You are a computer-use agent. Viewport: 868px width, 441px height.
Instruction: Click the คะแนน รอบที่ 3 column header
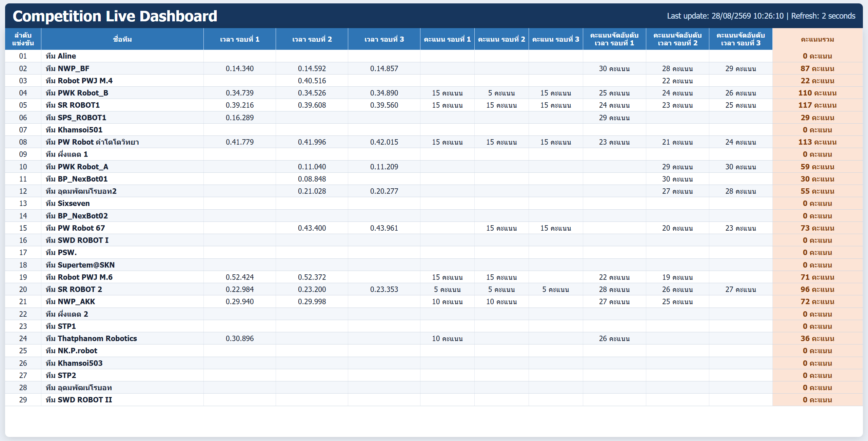(x=556, y=39)
